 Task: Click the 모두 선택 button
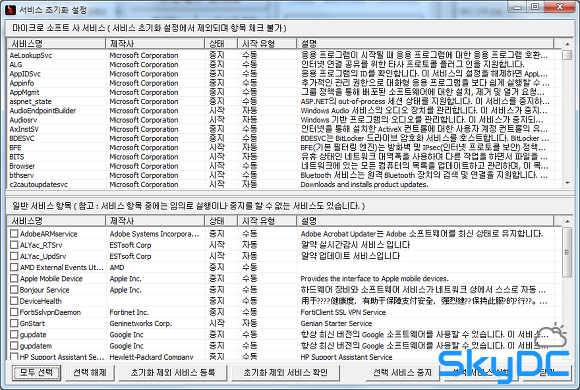click(x=36, y=373)
